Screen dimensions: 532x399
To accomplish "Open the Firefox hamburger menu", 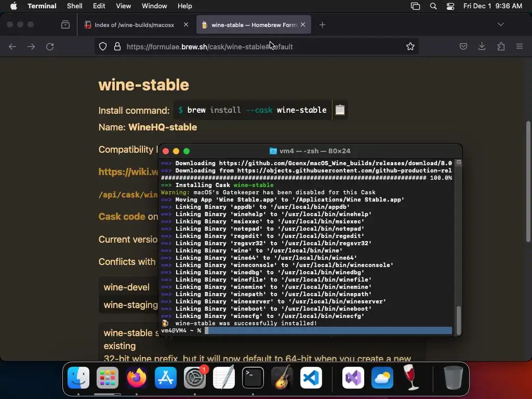I will [x=520, y=46].
